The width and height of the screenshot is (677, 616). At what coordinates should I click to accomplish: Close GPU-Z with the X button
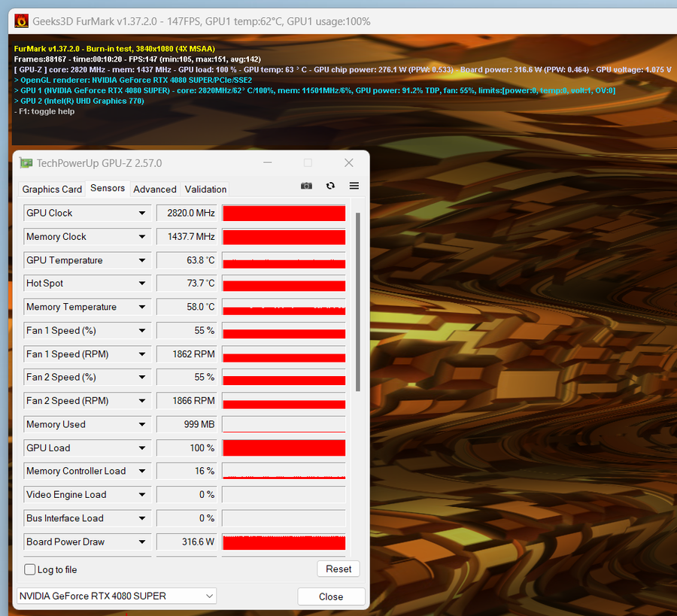click(349, 162)
